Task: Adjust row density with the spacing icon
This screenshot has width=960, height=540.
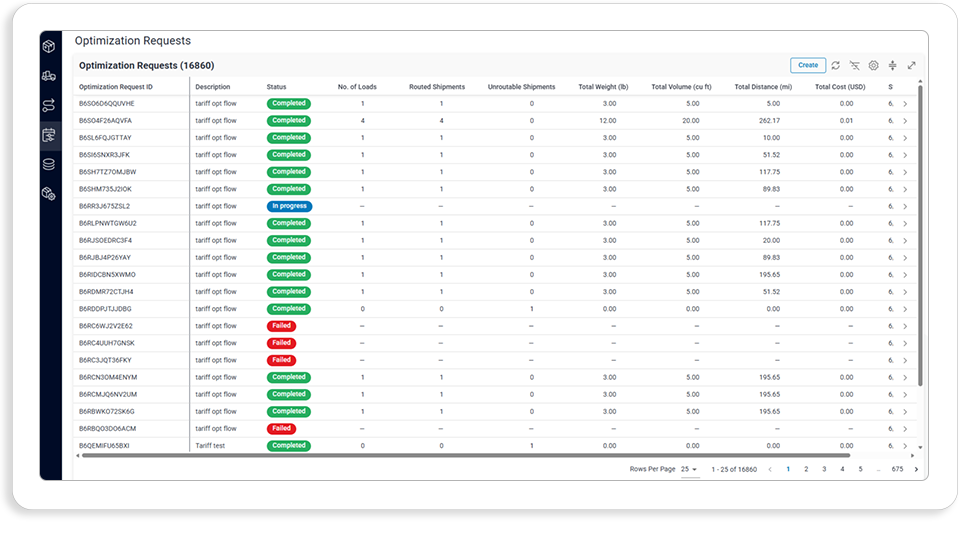Action: (x=893, y=65)
